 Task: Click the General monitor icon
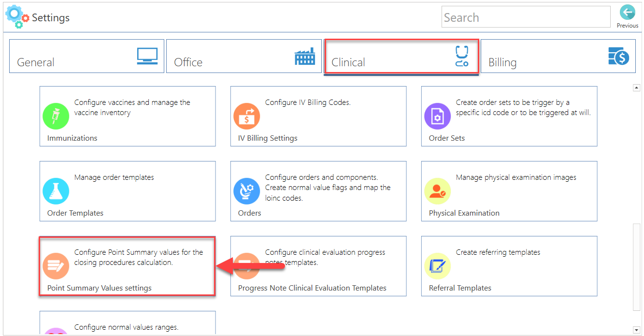point(147,56)
